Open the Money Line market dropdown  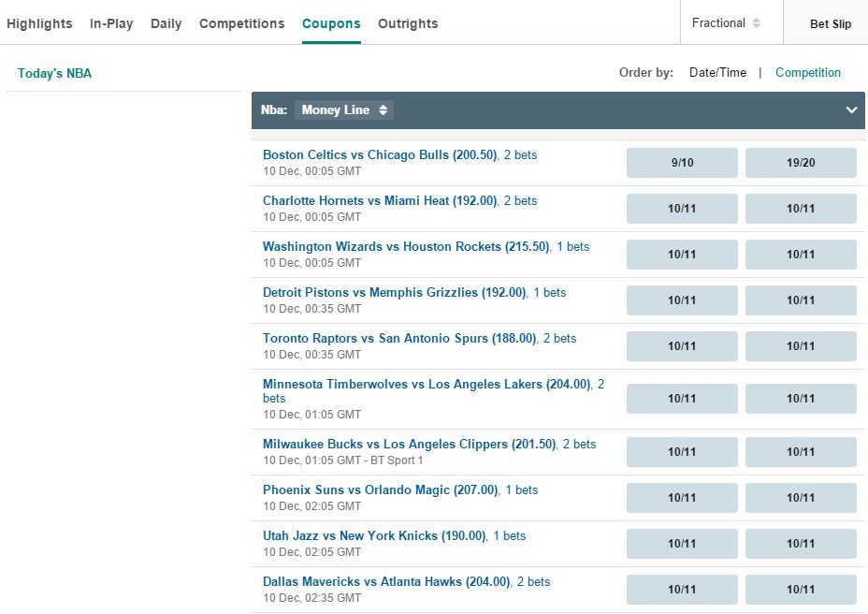(x=344, y=110)
